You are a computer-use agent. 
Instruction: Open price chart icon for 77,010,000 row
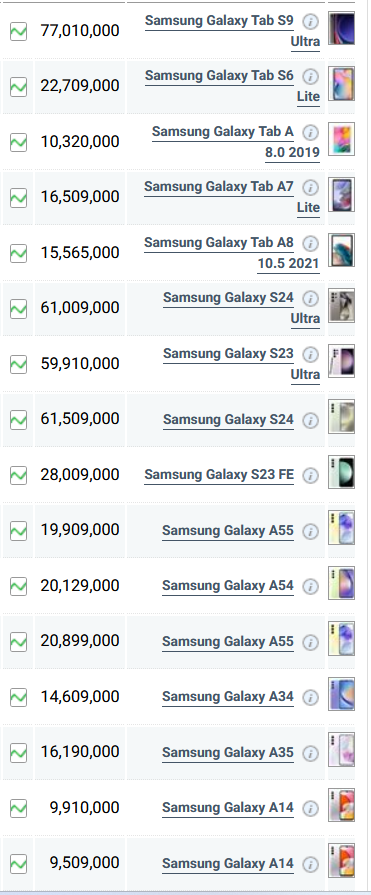[18, 31]
